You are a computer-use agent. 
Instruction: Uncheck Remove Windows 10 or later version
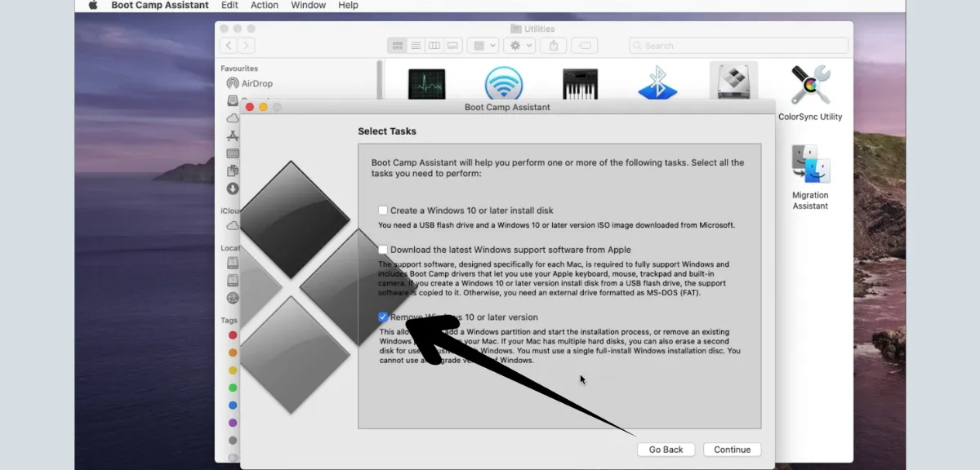383,317
